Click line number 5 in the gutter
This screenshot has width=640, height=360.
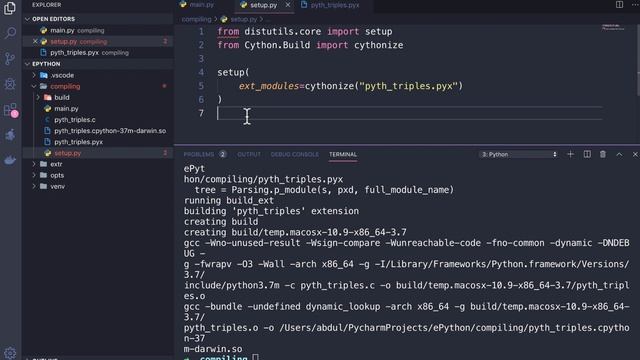point(201,86)
